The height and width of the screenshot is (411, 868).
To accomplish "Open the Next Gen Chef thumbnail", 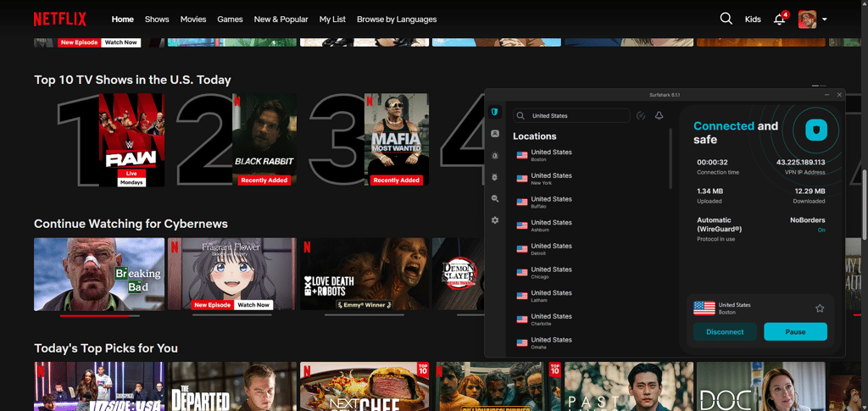I will click(x=364, y=386).
